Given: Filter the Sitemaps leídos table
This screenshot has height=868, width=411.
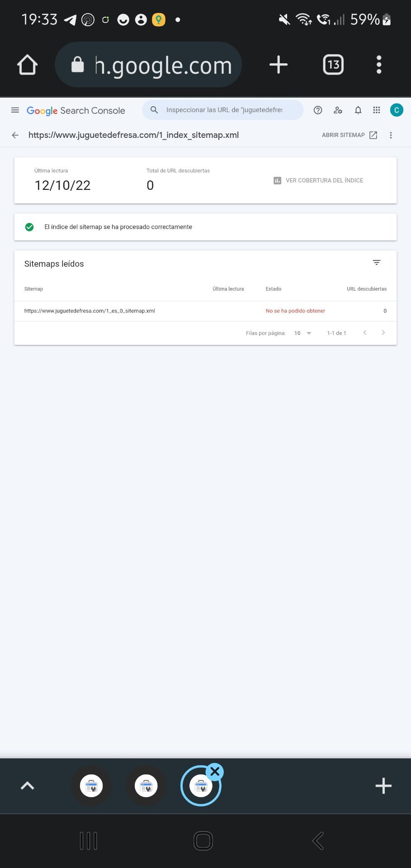Looking at the screenshot, I should [377, 263].
